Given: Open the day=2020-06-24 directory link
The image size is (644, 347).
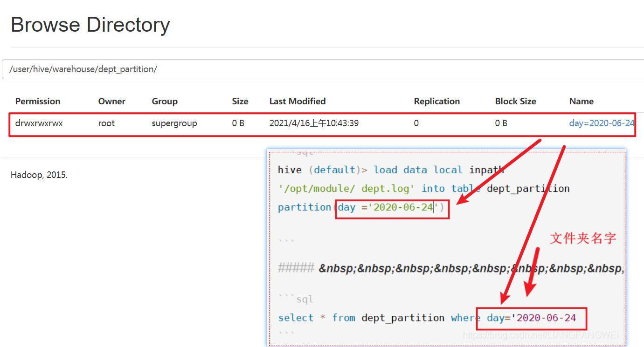Looking at the screenshot, I should [602, 123].
